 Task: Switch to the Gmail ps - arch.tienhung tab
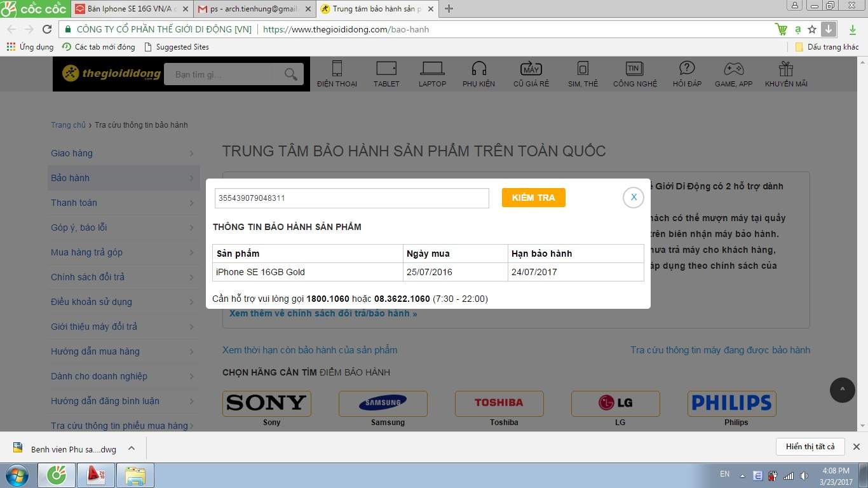click(x=254, y=9)
